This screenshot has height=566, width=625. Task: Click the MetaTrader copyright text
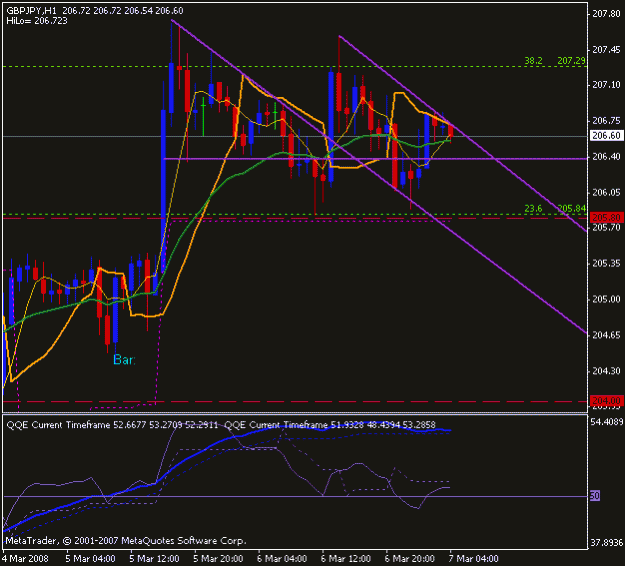click(x=126, y=541)
